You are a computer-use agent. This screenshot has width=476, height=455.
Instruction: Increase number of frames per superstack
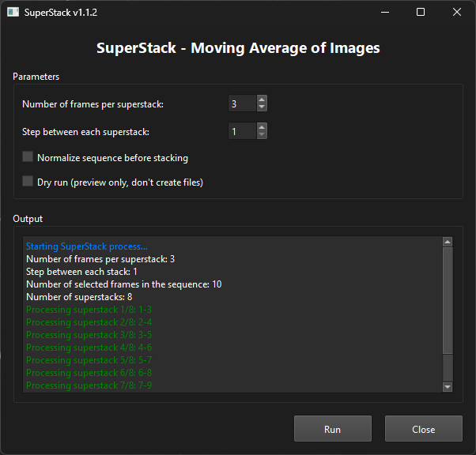[x=262, y=100]
